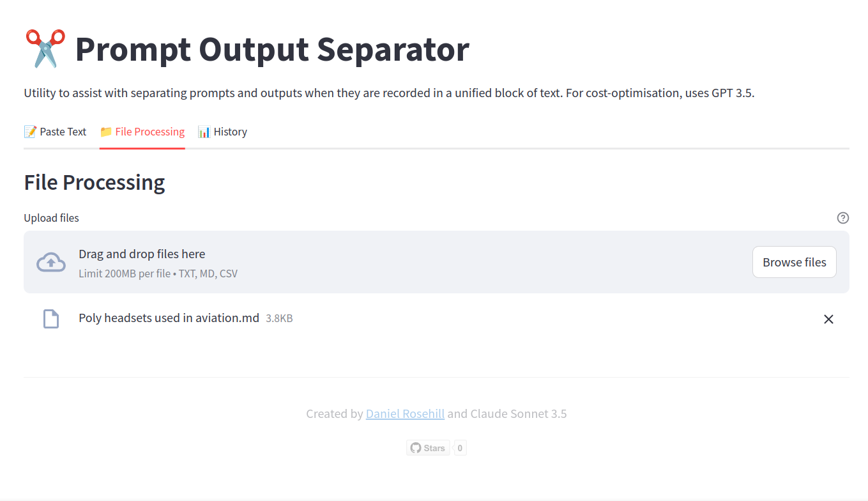The width and height of the screenshot is (868, 501).
Task: Open the History tab
Action: 222,132
